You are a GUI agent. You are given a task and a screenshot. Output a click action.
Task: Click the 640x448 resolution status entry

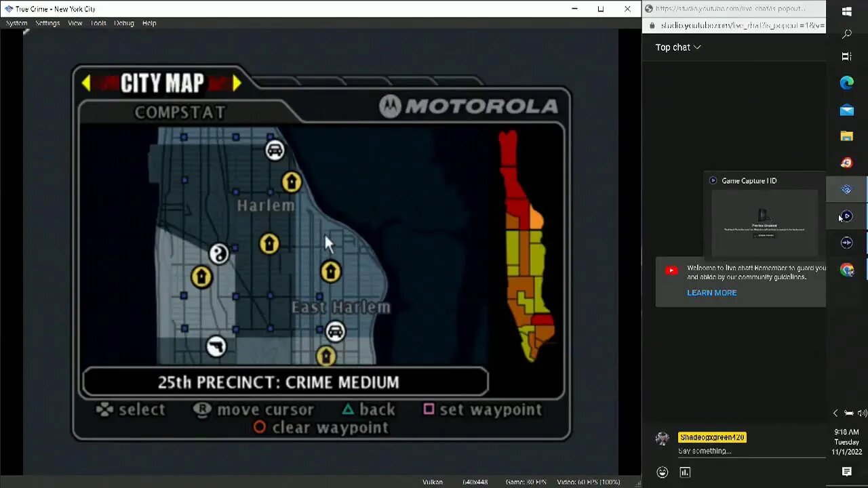pos(475,482)
